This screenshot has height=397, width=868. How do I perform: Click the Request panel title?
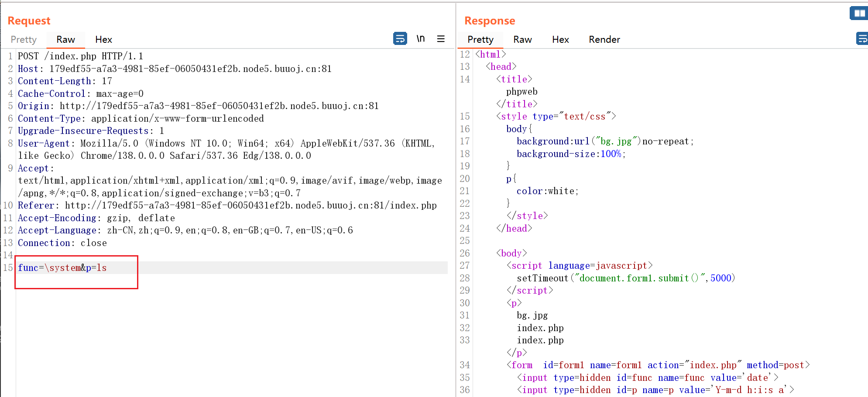(29, 21)
